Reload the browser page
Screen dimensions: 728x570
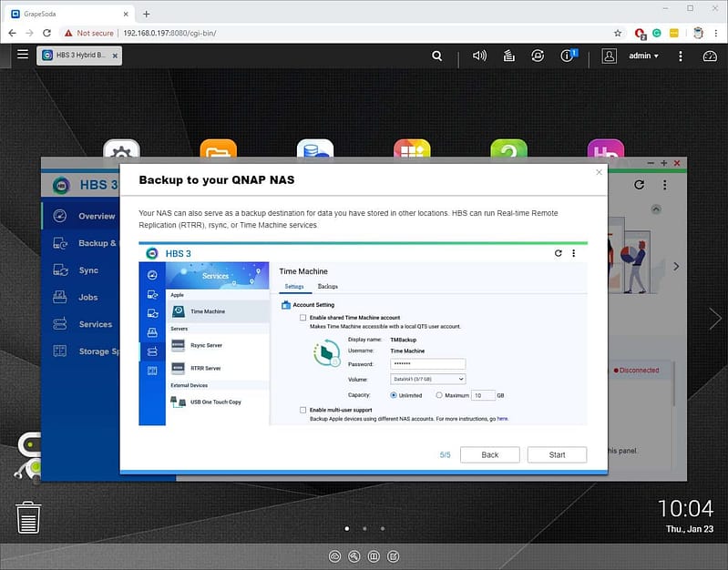46,33
